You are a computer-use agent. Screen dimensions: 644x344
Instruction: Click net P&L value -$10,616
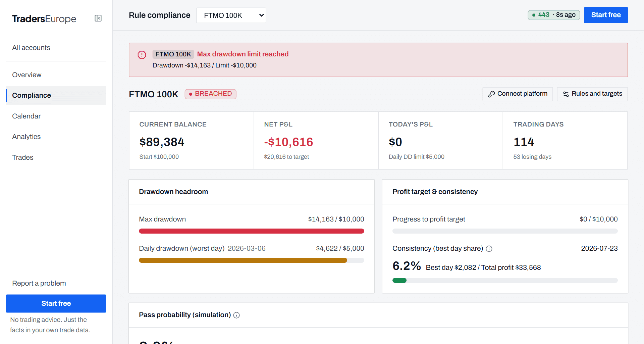point(288,142)
